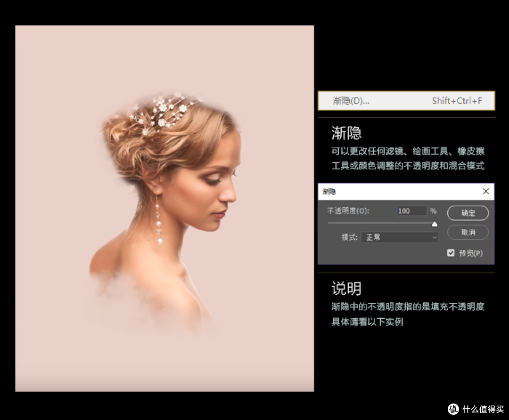Confirm the fade with the 确定 button
This screenshot has width=509, height=420.
[x=468, y=213]
